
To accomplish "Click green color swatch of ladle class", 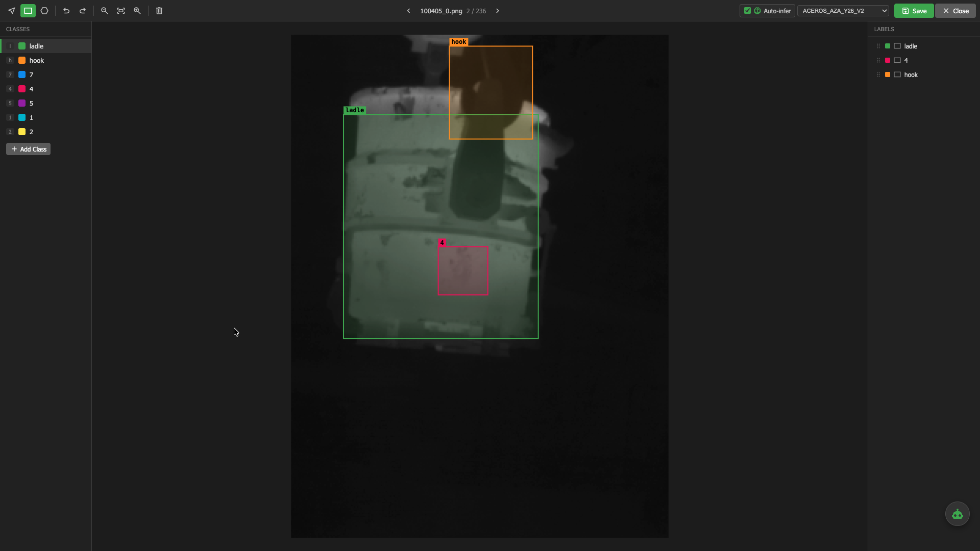I will click(22, 46).
